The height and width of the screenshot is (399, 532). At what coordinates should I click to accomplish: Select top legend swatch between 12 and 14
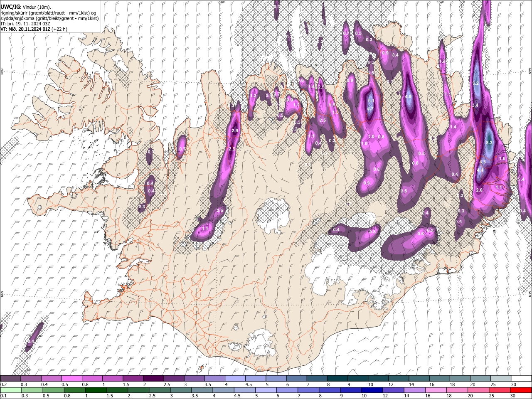click(x=398, y=379)
